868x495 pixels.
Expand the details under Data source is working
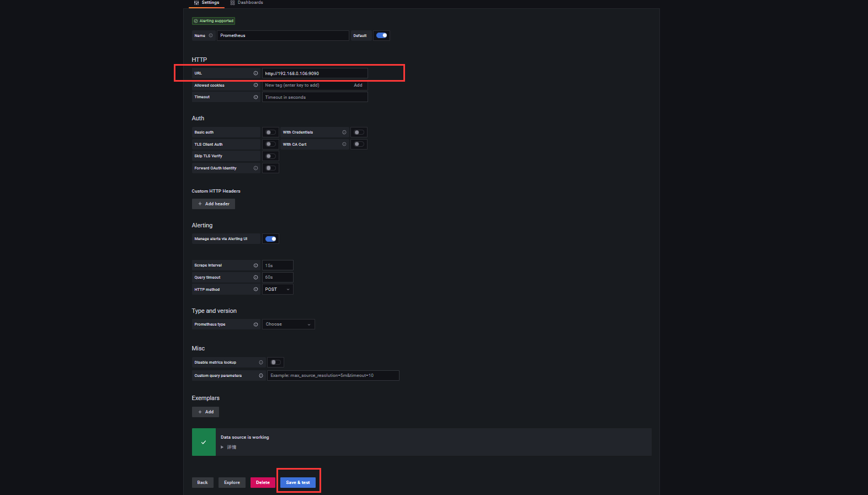228,447
